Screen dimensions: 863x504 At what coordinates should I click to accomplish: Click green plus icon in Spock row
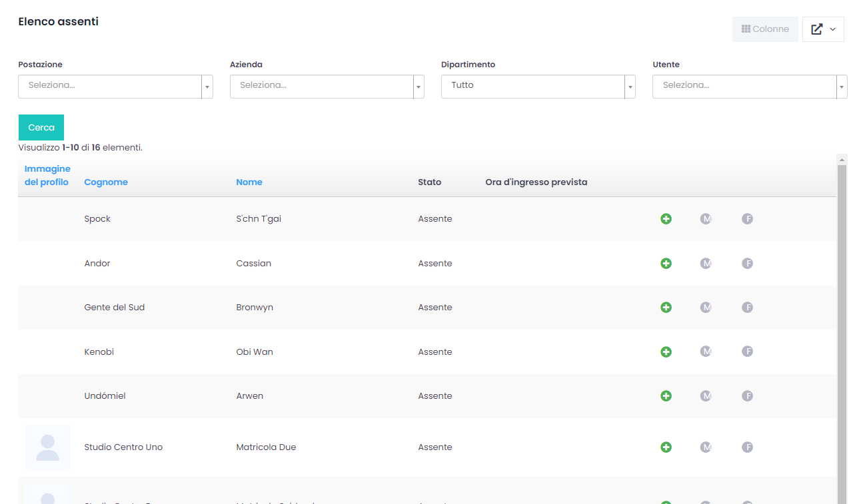[x=666, y=219]
